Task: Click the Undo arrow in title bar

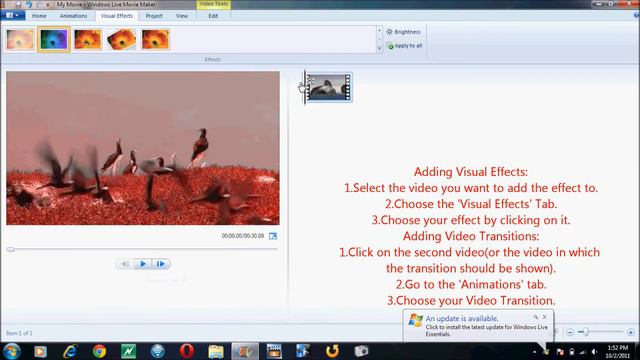Action: coord(29,4)
